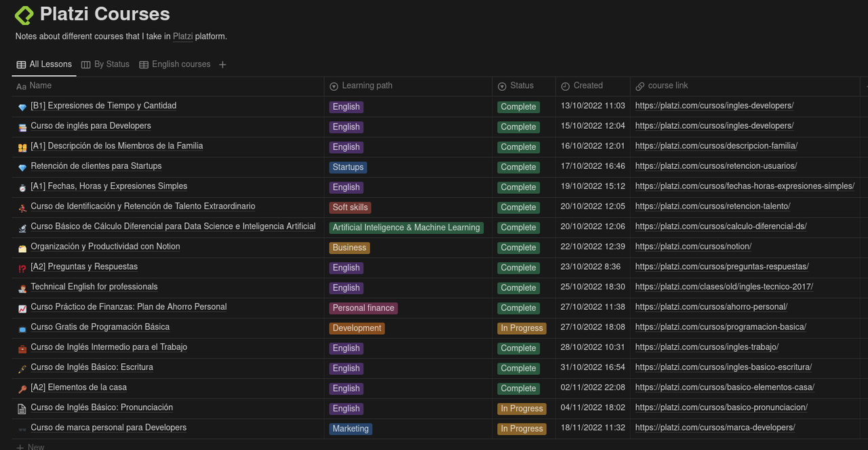This screenshot has width=868, height=450.
Task: Change the Development learning path tag
Action: point(357,328)
